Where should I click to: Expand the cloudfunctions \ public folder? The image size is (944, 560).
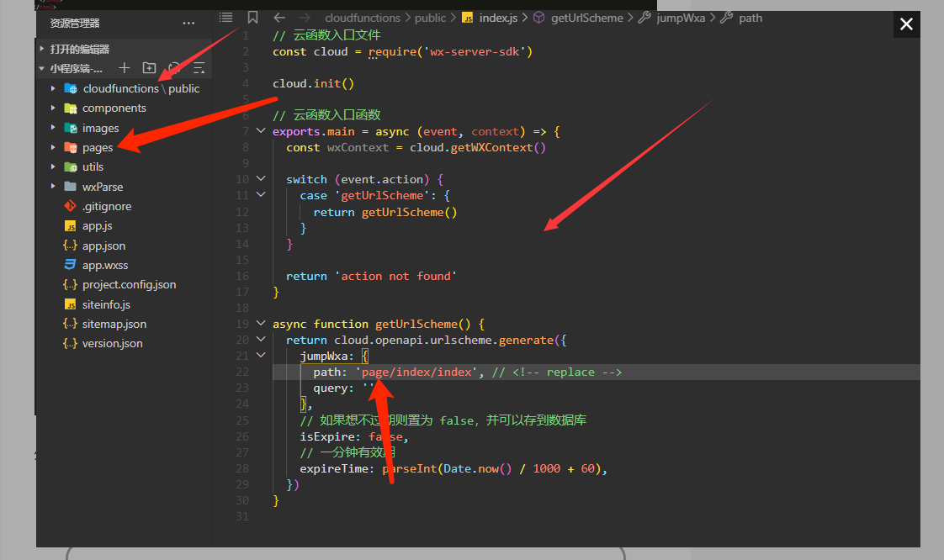click(x=53, y=88)
